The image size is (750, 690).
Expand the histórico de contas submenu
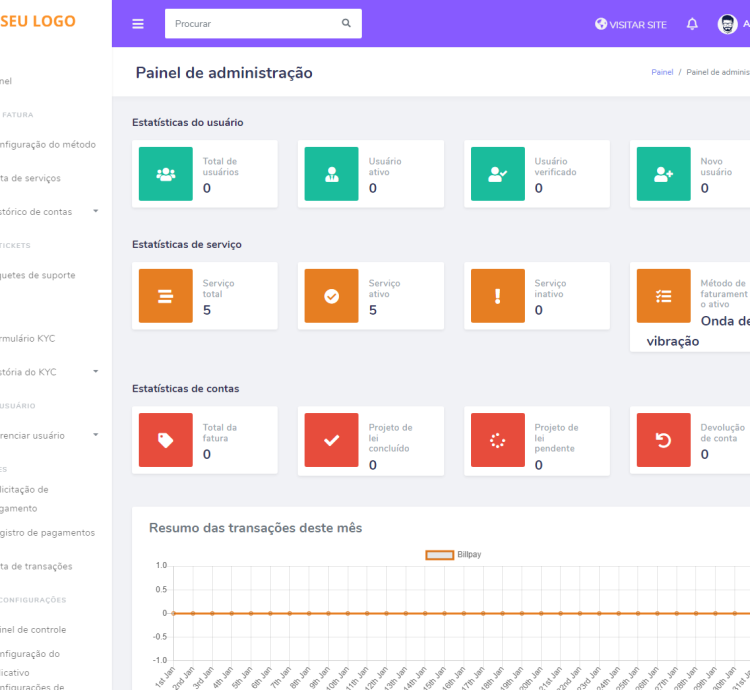(96, 212)
